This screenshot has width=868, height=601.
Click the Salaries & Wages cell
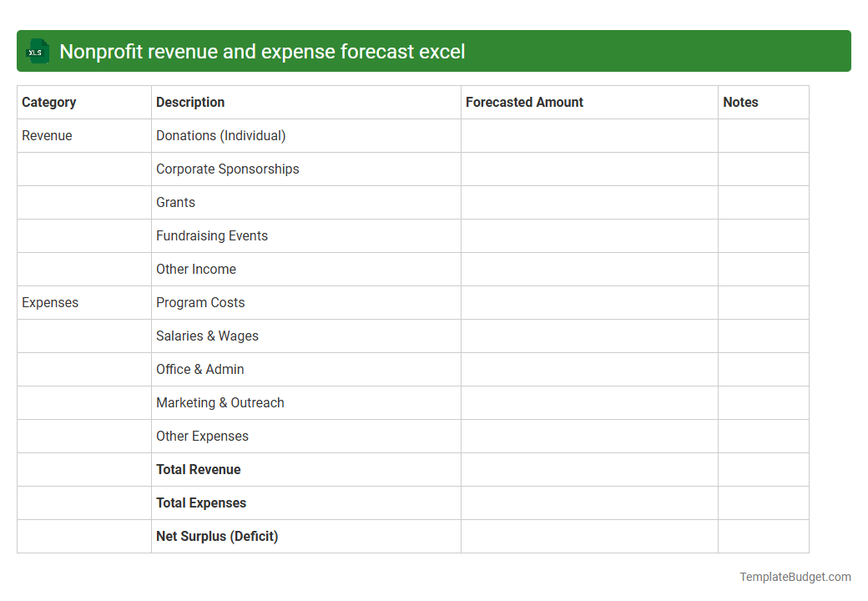[207, 336]
